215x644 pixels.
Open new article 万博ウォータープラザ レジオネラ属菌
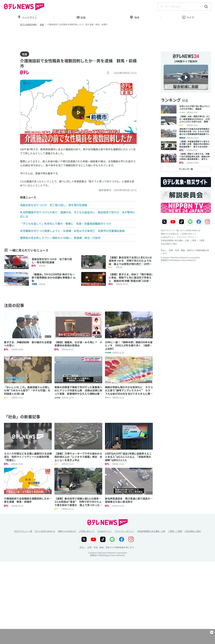click(x=78, y=436)
